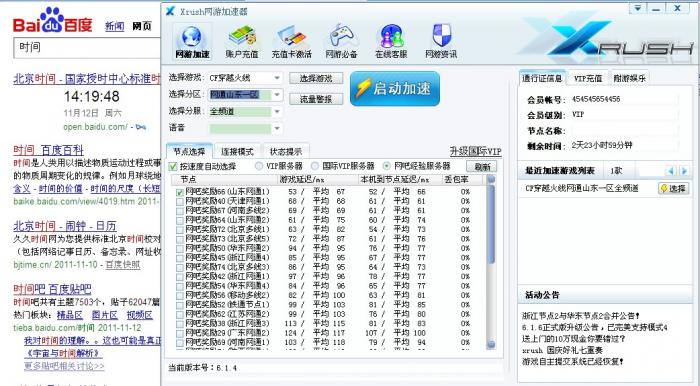Open the 图片区 link
The width and height of the screenshot is (700, 386).
tap(104, 315)
